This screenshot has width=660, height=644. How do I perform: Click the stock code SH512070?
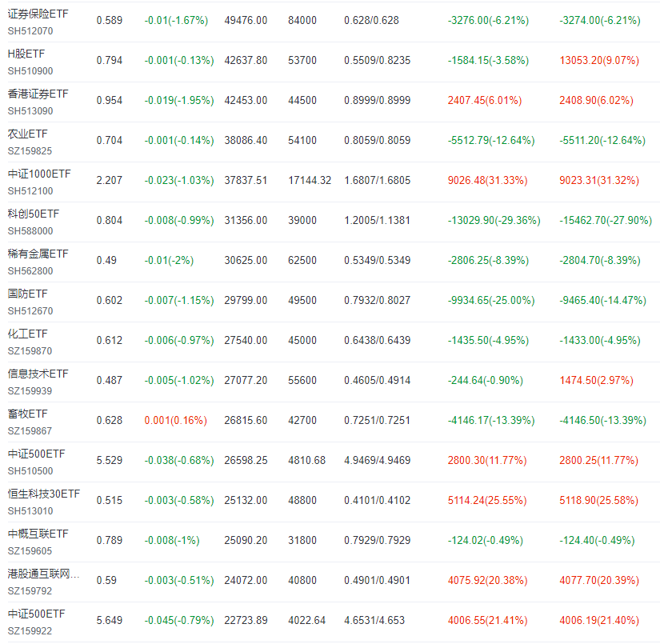click(x=30, y=31)
